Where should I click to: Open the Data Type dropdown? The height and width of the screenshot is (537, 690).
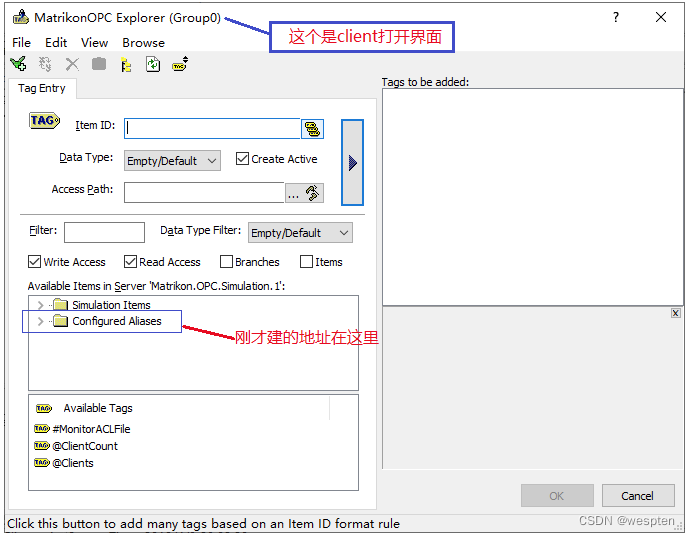[172, 161]
